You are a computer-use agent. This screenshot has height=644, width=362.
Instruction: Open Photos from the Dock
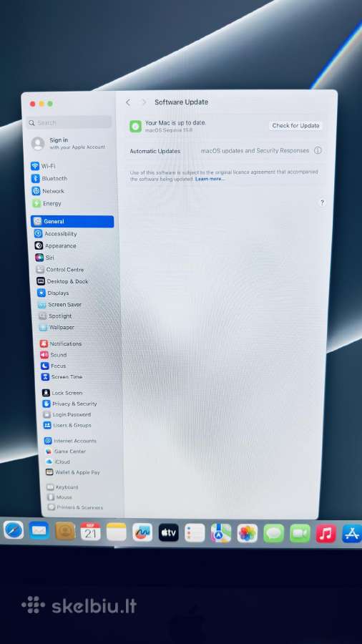coord(248,534)
